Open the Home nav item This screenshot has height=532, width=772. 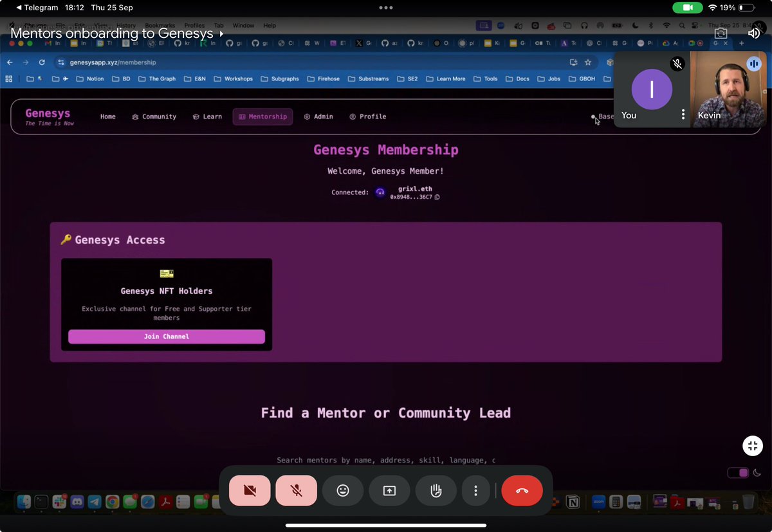108,116
